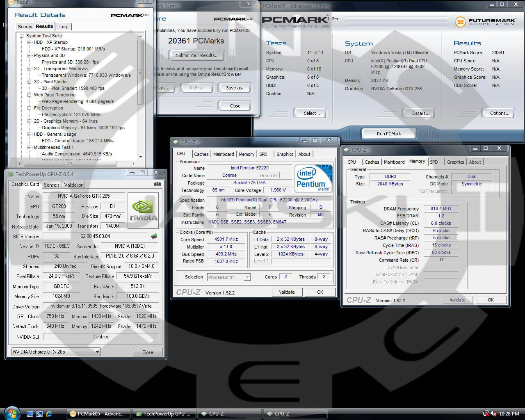Click OK in the right CPU-Z Memory window
The width and height of the screenshot is (525, 420).
click(x=491, y=300)
